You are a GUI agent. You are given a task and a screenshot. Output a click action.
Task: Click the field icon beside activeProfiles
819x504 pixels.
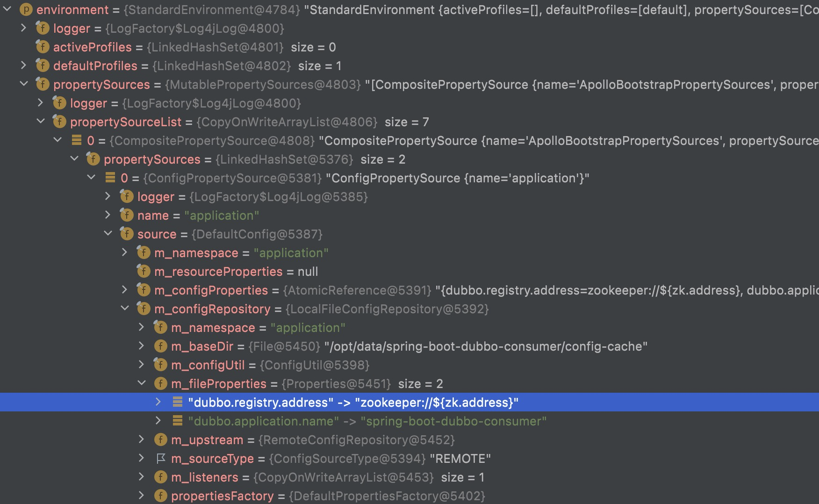pos(42,47)
